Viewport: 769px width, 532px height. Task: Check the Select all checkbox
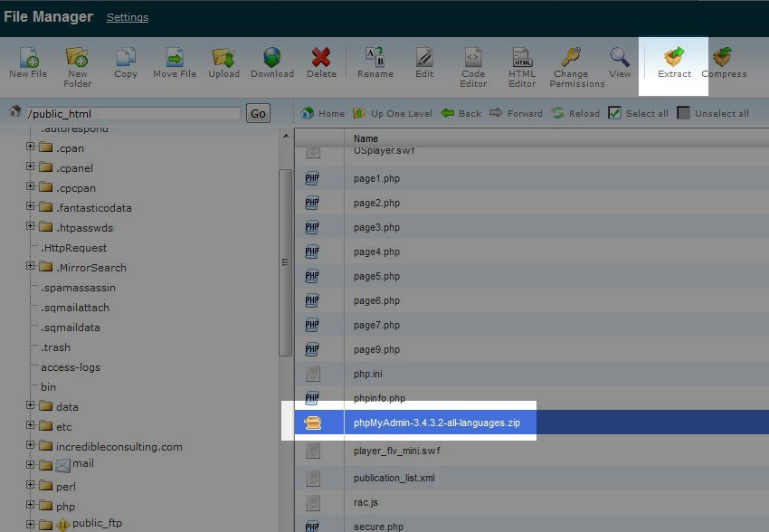click(614, 113)
